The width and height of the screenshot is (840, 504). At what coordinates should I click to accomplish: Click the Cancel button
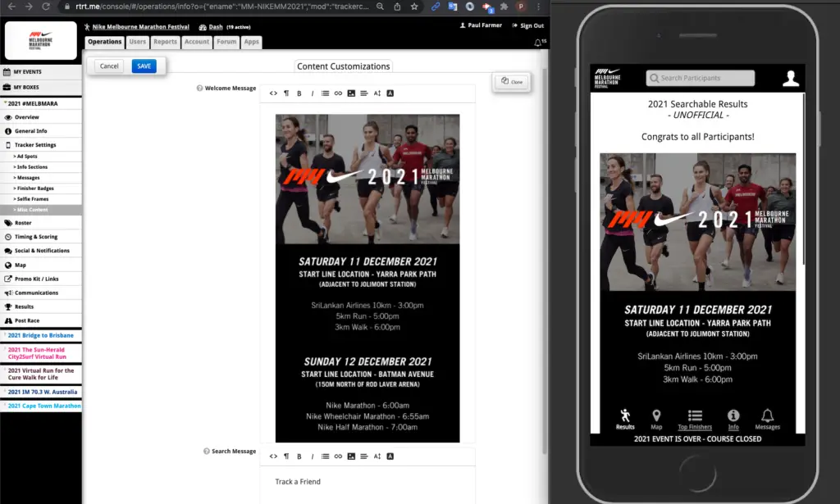109,66
